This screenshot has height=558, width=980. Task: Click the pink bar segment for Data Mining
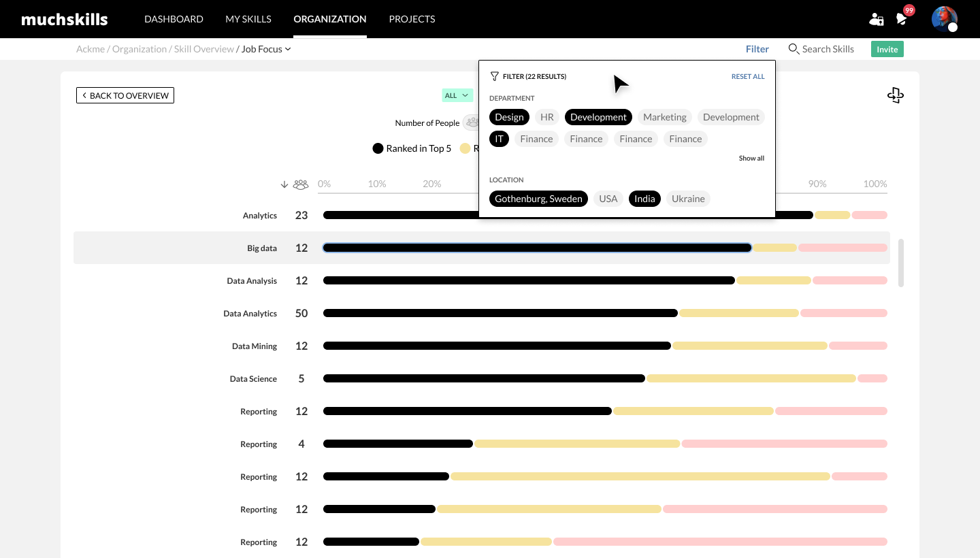tap(858, 346)
